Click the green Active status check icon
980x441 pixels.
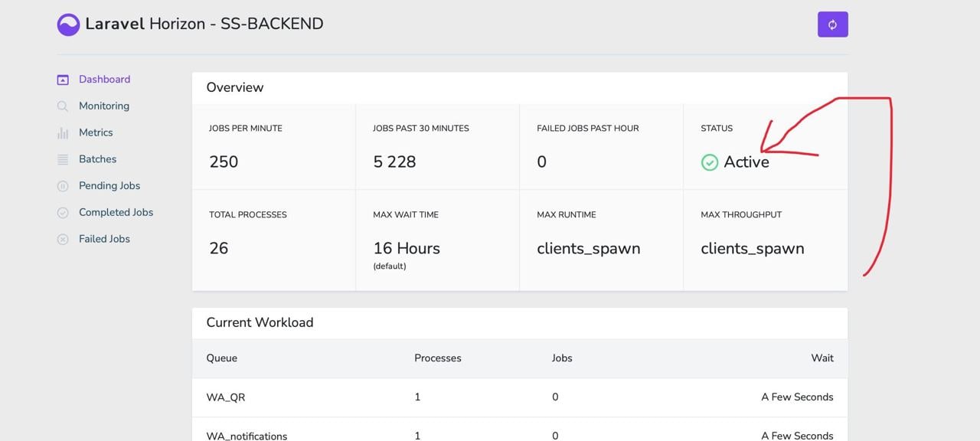pos(710,162)
